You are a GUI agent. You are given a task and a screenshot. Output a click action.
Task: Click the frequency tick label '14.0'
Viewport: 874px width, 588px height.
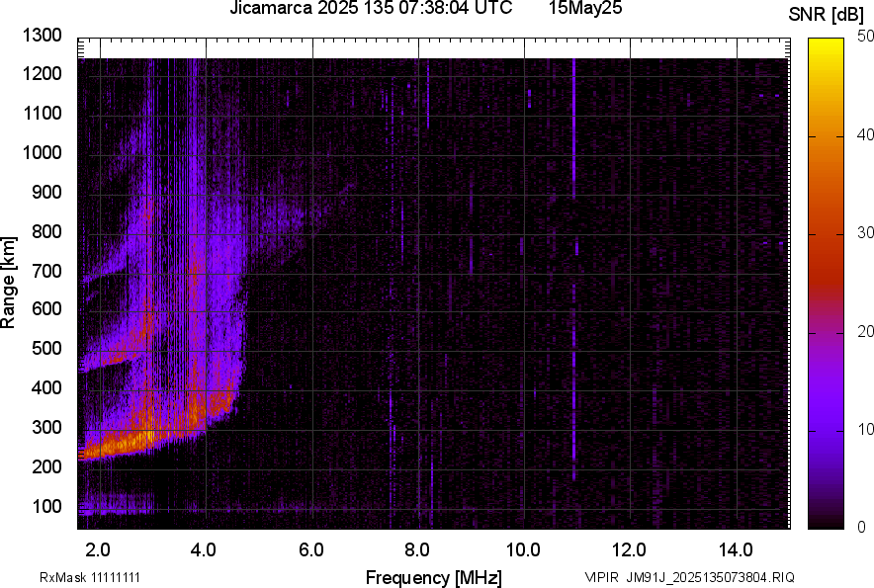pyautogui.click(x=736, y=550)
